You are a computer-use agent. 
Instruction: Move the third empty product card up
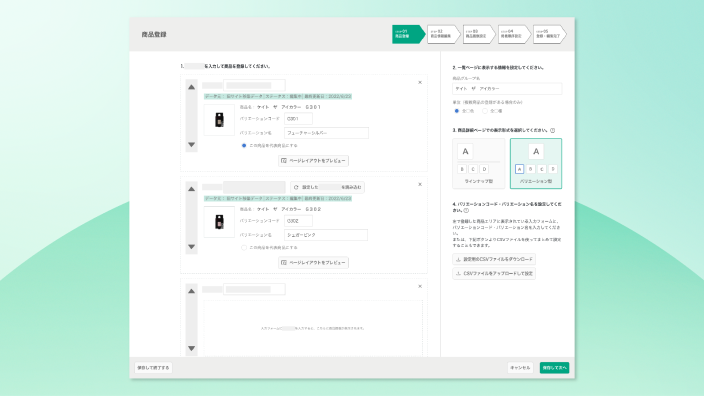(x=192, y=291)
